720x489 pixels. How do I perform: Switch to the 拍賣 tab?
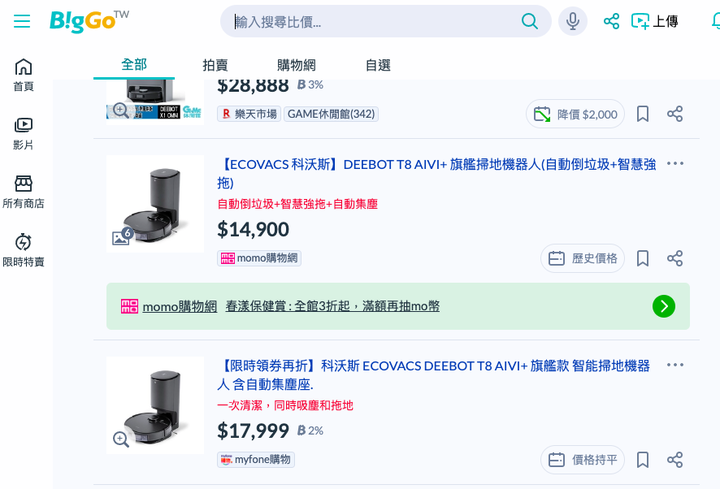click(215, 65)
